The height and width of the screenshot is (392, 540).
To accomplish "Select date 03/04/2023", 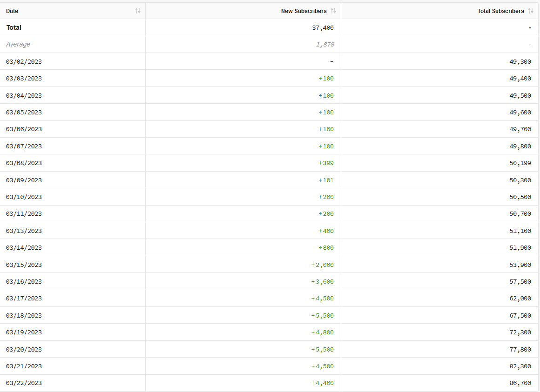I will pos(24,96).
